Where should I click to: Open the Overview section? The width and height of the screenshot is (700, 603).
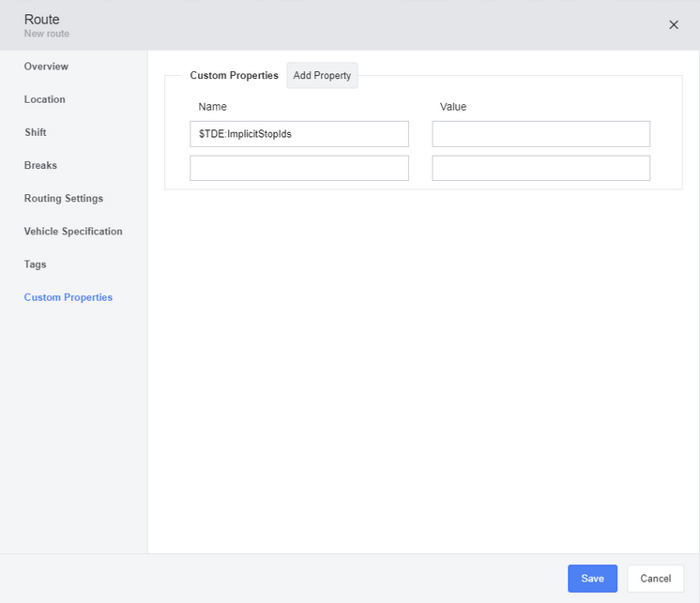click(x=46, y=67)
